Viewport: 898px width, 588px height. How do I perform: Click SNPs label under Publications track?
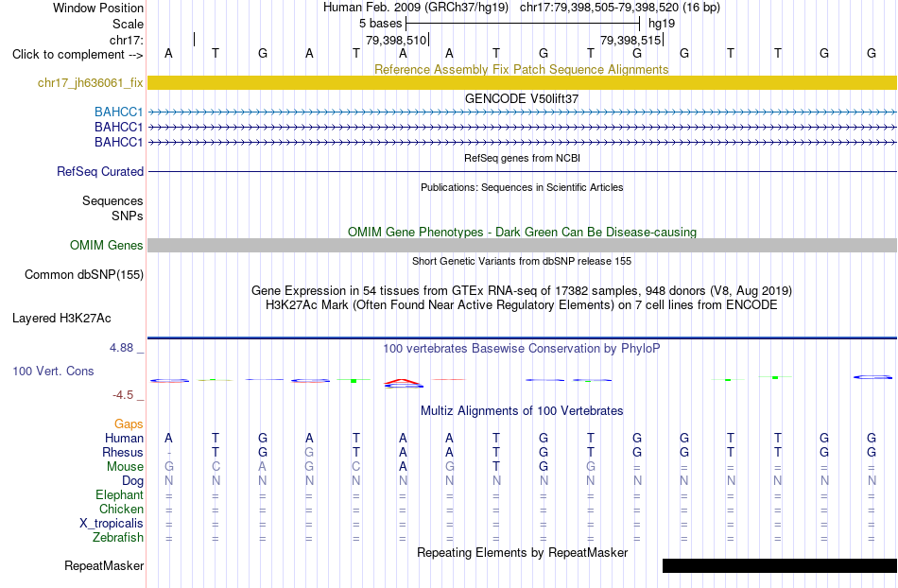(128, 216)
